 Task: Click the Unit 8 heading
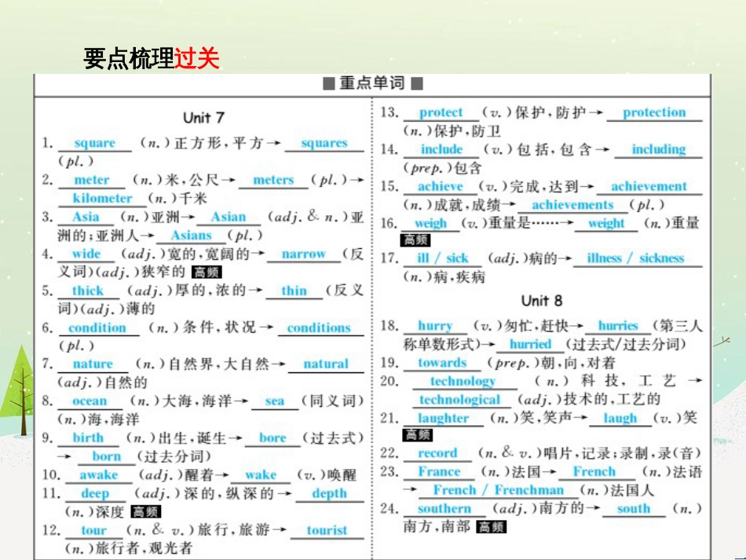tap(543, 300)
